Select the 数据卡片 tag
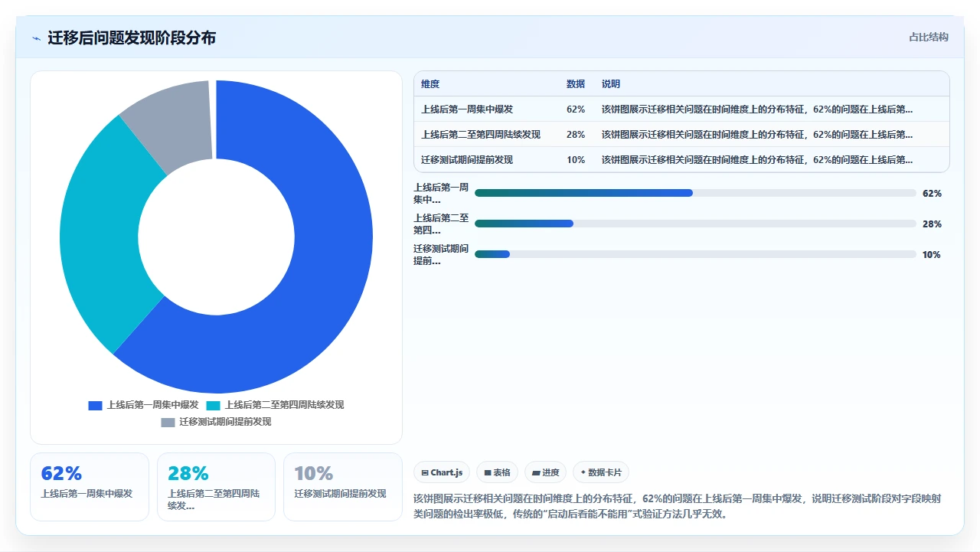Image resolution: width=980 pixels, height=552 pixels. (x=601, y=472)
